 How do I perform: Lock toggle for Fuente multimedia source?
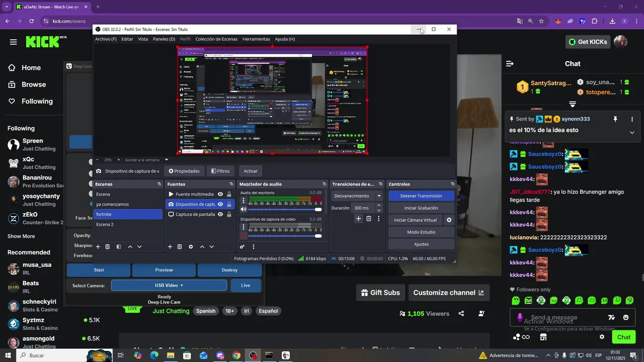(229, 194)
